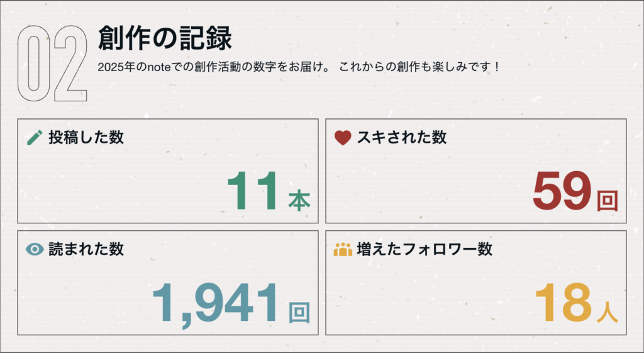Screen dimensions: 644x353
Task: Select the 読まれた数 label
Action: click(x=86, y=249)
